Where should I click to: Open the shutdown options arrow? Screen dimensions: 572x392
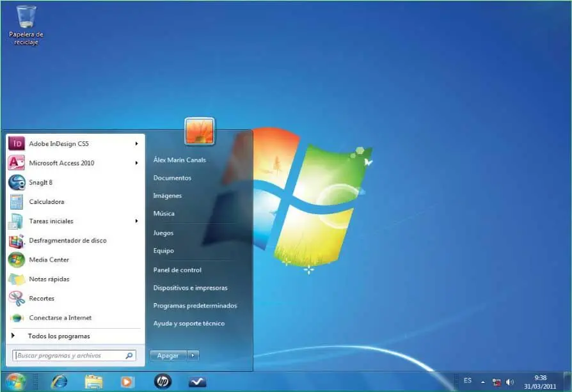tap(193, 355)
